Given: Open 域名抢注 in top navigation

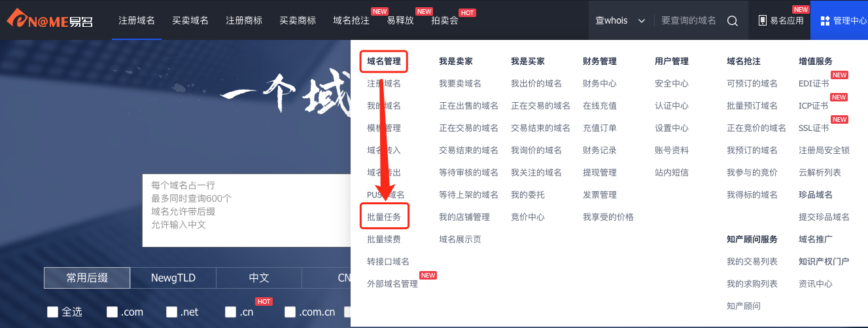Looking at the screenshot, I should [x=351, y=20].
